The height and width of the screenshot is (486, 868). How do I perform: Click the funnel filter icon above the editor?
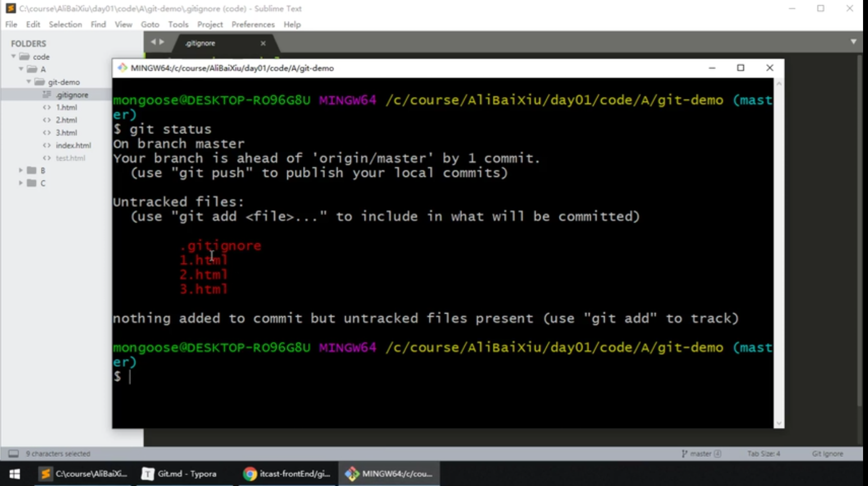[x=854, y=41]
